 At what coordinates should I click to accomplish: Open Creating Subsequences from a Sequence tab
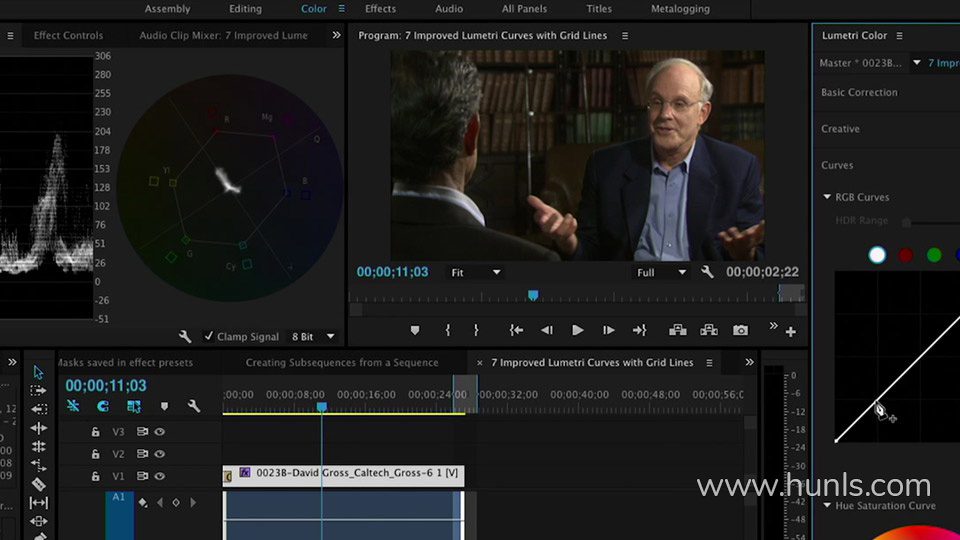coord(342,362)
